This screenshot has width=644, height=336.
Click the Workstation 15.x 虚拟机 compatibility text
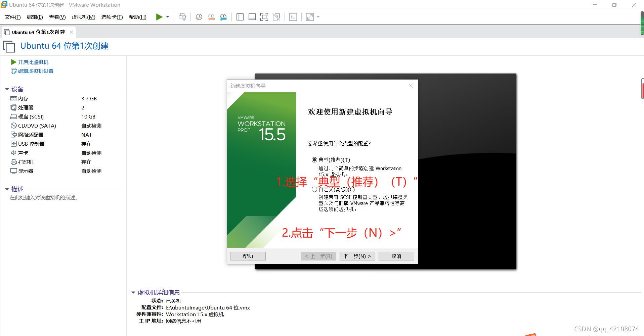point(195,315)
